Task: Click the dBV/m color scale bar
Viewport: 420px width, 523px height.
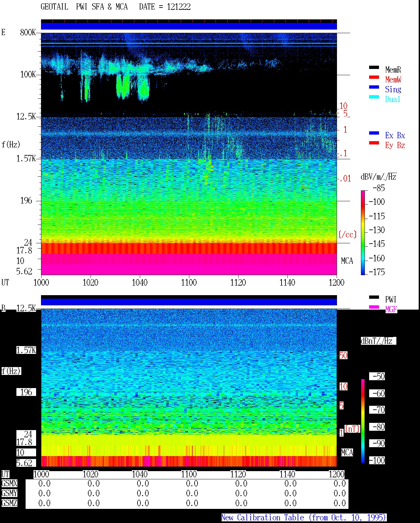Action: (x=363, y=232)
